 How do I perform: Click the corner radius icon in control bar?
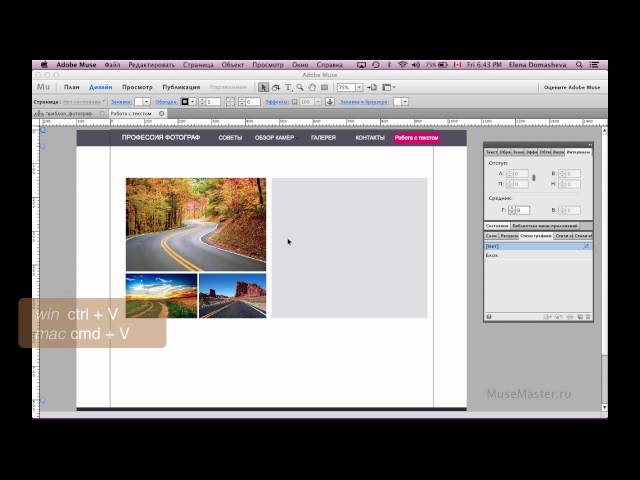[x=230, y=102]
